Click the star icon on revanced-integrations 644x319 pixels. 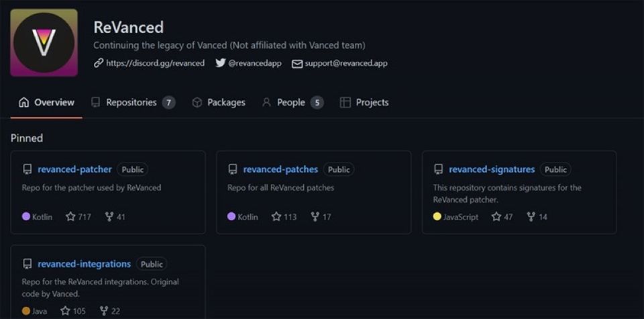tap(65, 311)
